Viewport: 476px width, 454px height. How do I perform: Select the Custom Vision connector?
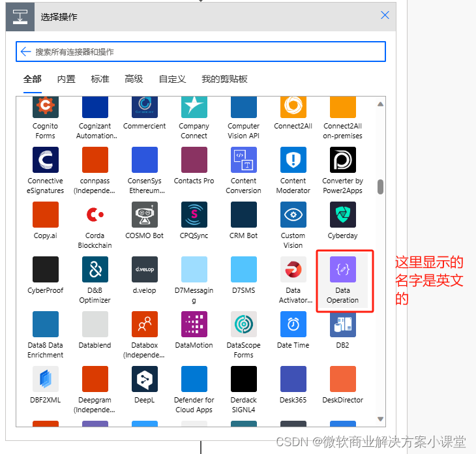point(293,215)
